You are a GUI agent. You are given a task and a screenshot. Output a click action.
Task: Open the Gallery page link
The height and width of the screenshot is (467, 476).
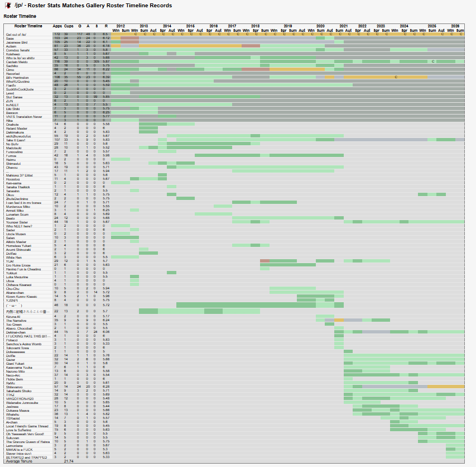pyautogui.click(x=95, y=6)
